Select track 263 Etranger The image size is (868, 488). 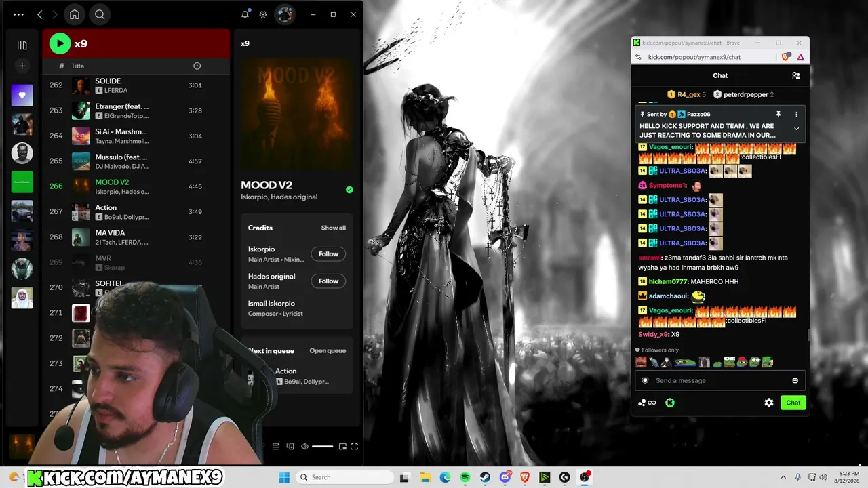136,110
